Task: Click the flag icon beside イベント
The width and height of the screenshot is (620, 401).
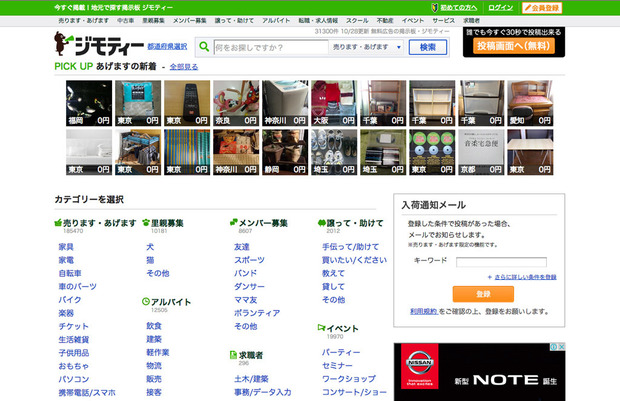Action: pyautogui.click(x=321, y=328)
